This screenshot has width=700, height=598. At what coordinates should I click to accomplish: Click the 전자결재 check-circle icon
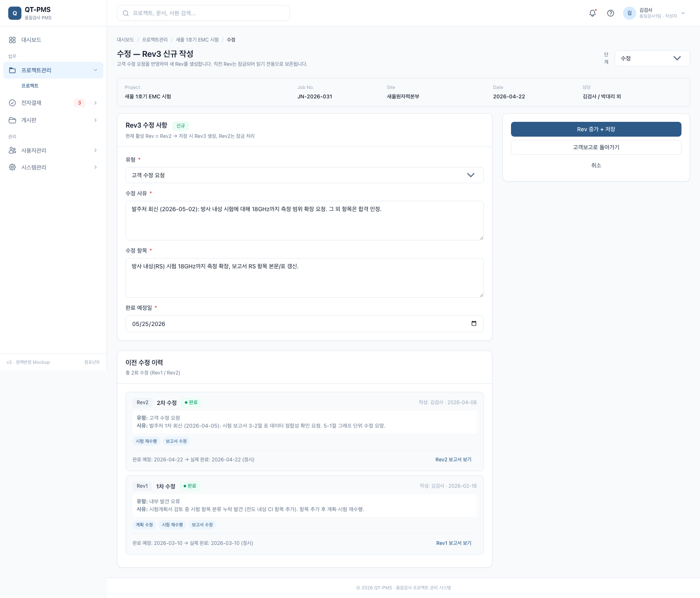[12, 103]
